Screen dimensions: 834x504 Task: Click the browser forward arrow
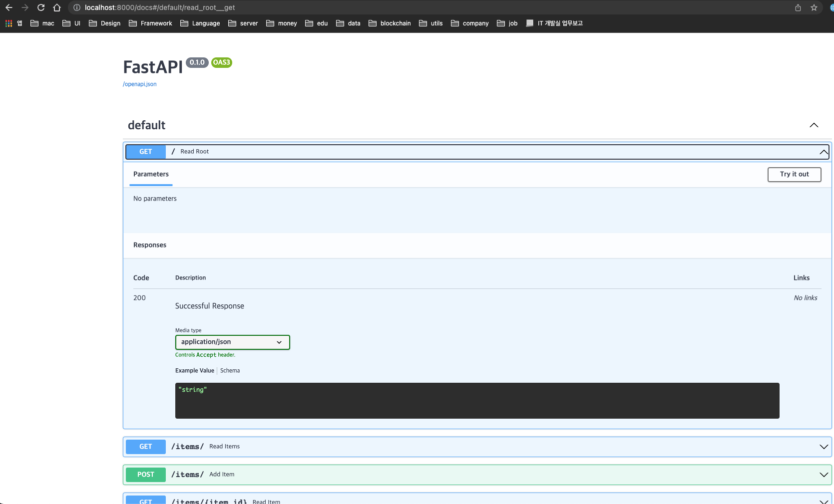pos(25,7)
